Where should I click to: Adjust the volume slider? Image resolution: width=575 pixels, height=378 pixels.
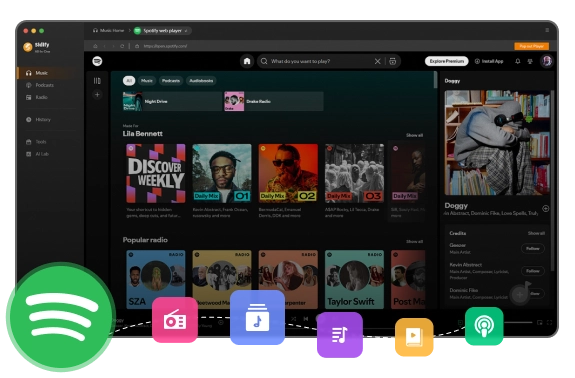518,323
